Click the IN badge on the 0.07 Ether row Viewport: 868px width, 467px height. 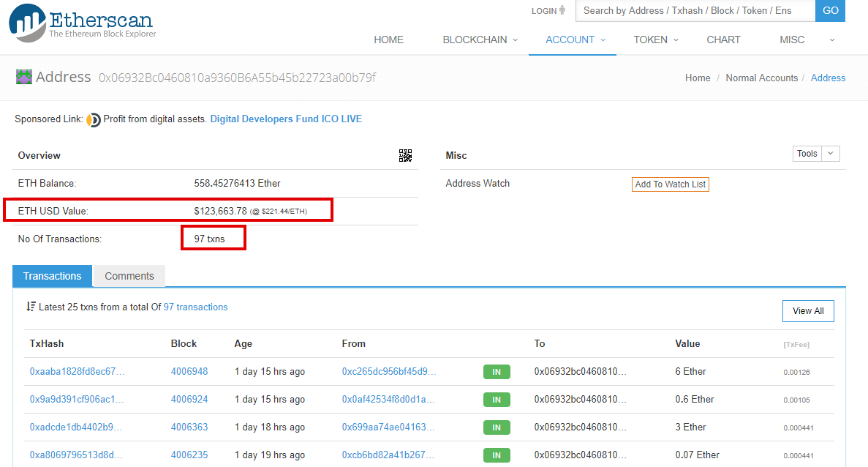[x=497, y=455]
